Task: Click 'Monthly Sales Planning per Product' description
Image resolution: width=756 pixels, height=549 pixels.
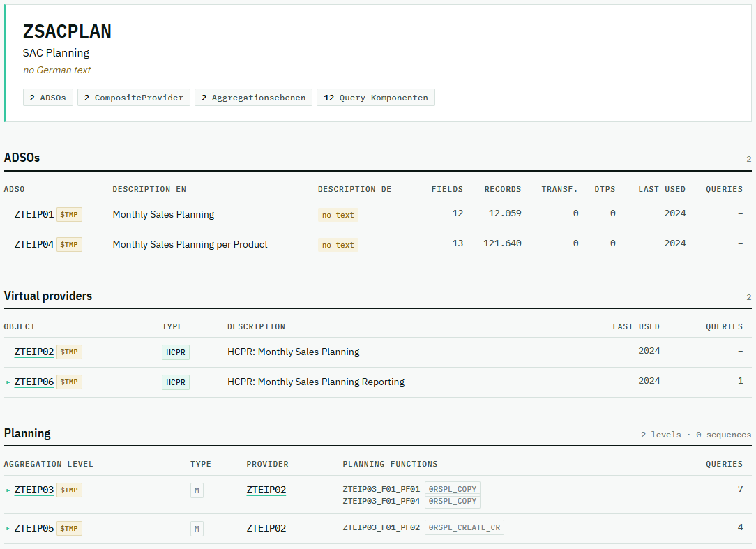Action: pos(190,245)
